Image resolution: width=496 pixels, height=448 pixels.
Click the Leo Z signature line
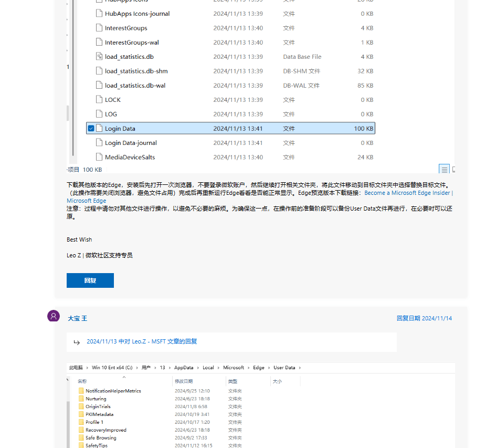pos(100,255)
